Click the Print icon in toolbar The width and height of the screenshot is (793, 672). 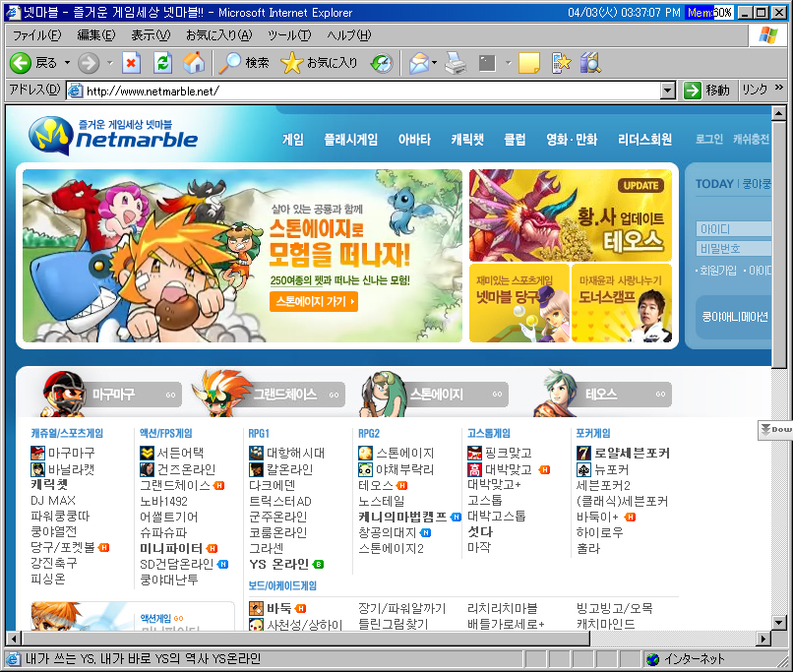click(454, 63)
